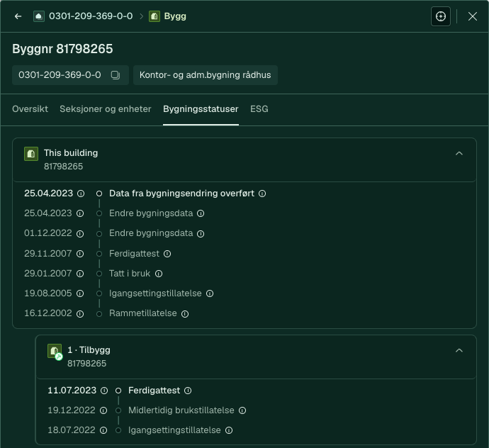Copy the 0301-209-369-0-0 identifier

click(x=116, y=75)
